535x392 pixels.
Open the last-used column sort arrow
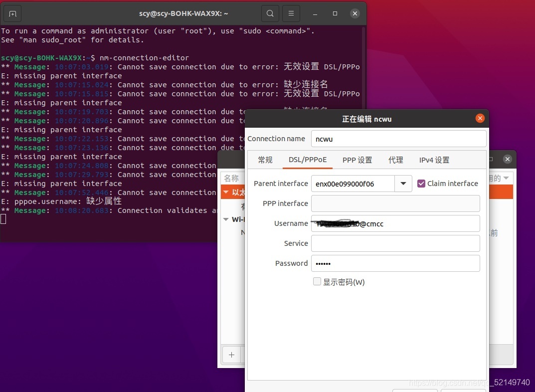pyautogui.click(x=506, y=178)
